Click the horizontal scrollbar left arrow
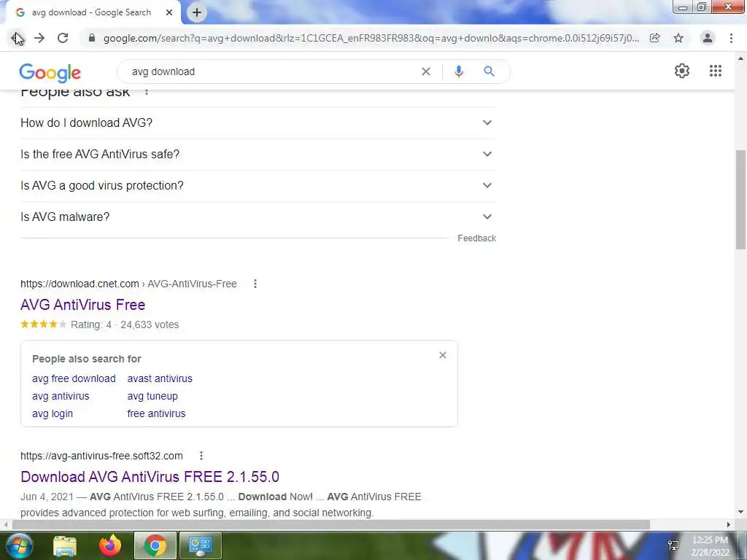The height and width of the screenshot is (560, 747). tap(5, 524)
